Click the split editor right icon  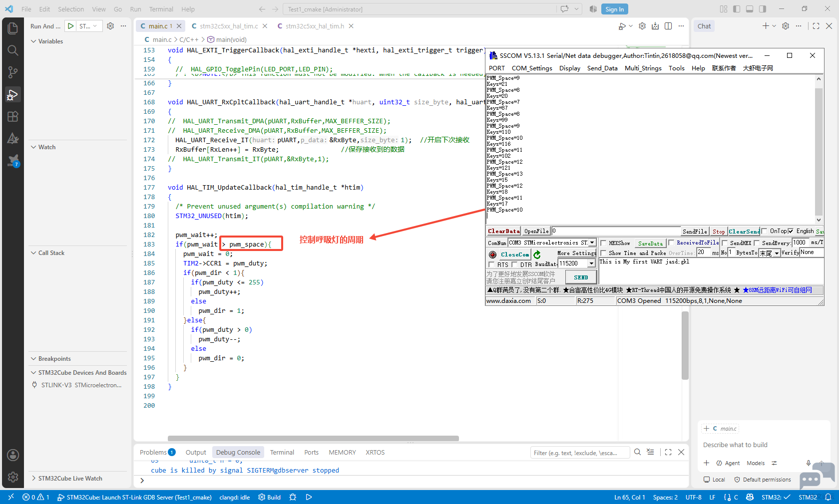(x=668, y=26)
